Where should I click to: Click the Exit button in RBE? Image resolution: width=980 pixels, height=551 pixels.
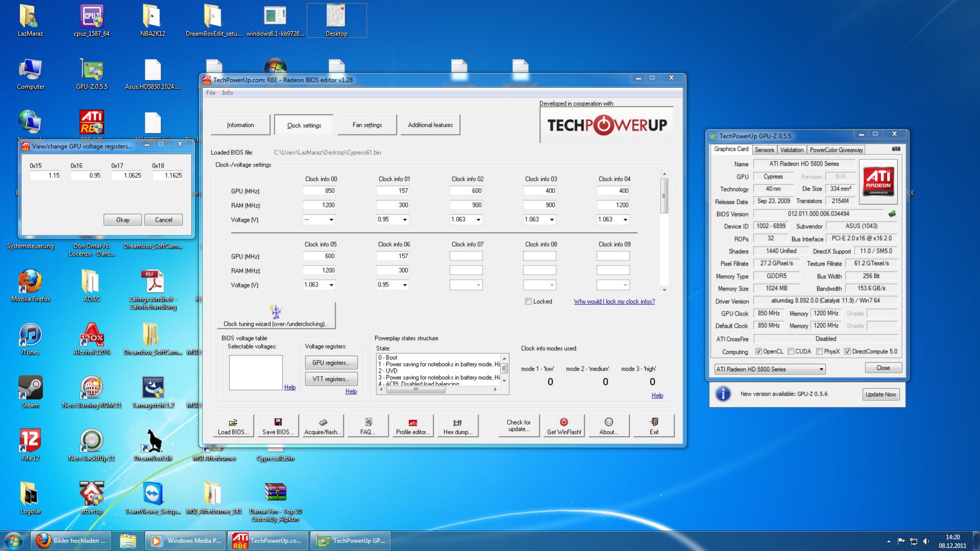click(x=654, y=426)
